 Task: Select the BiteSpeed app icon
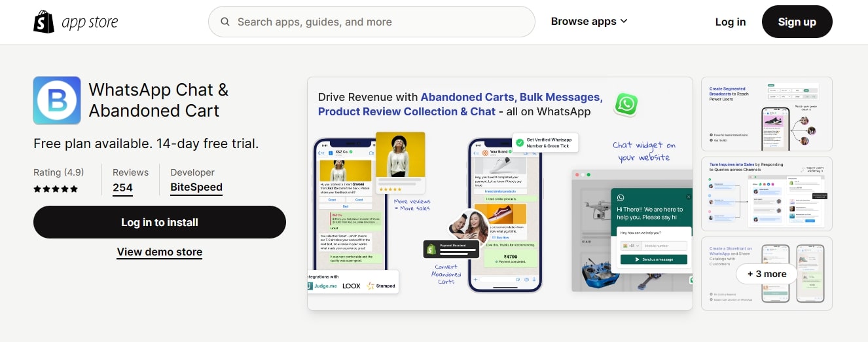(x=57, y=100)
